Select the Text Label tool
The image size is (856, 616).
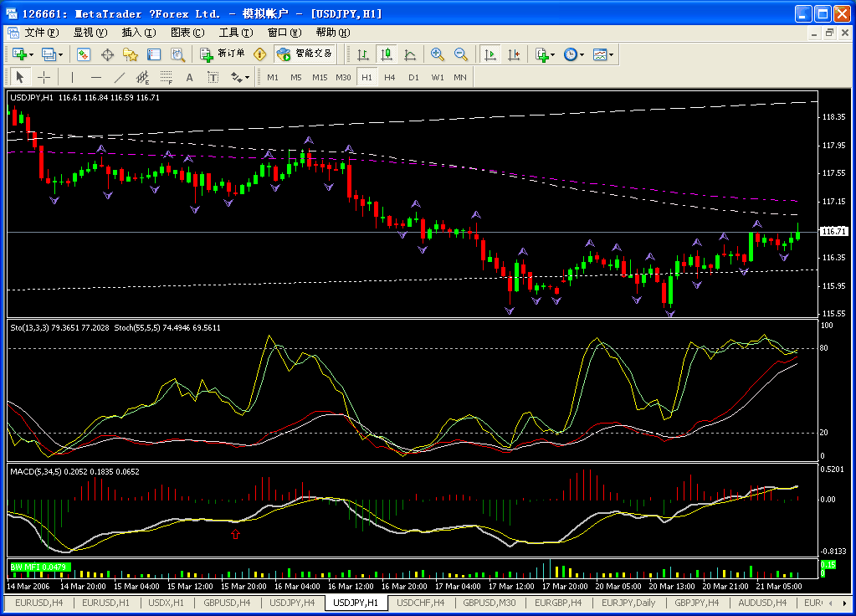point(213,77)
